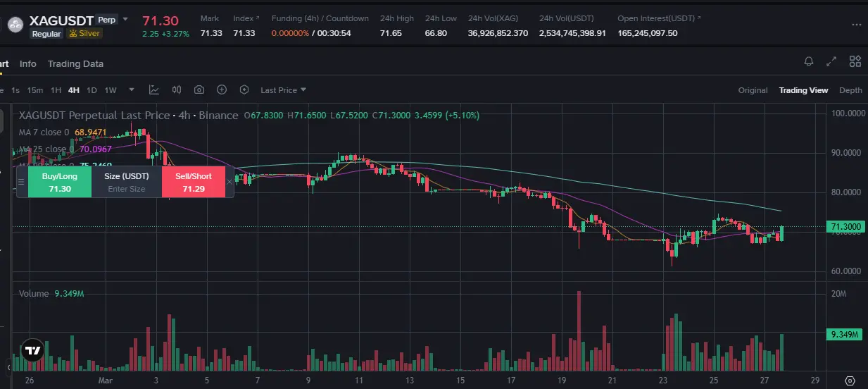Expand chart to fullscreen with arrows icon

point(831,61)
